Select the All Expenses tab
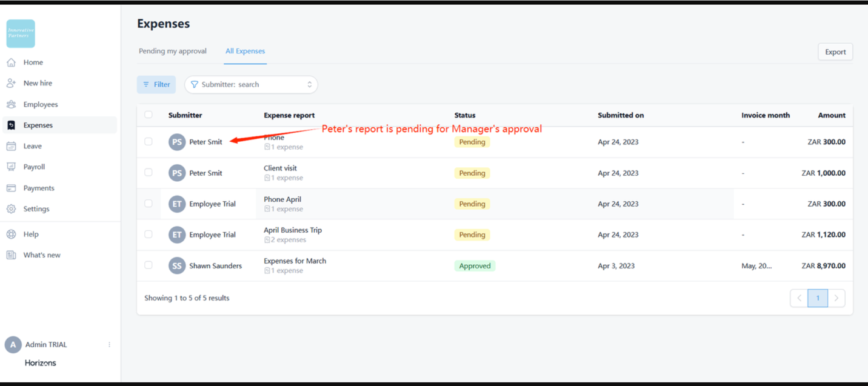Image resolution: width=868 pixels, height=386 pixels. click(245, 51)
